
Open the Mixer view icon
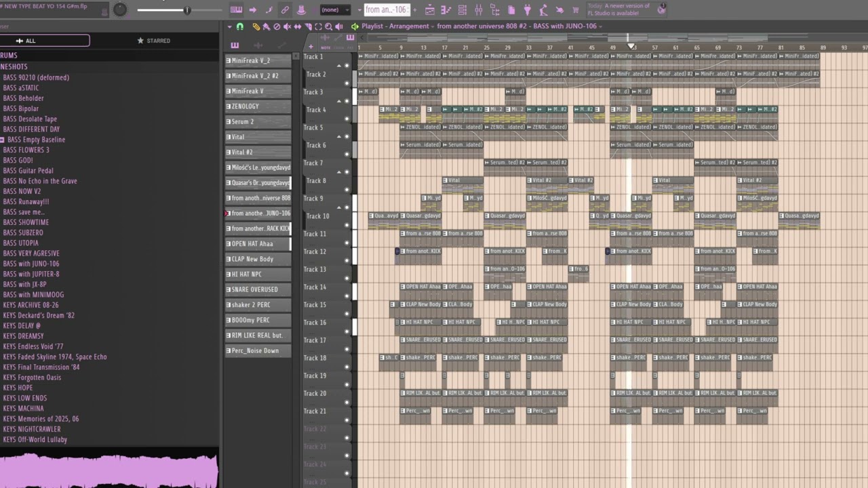click(x=479, y=9)
